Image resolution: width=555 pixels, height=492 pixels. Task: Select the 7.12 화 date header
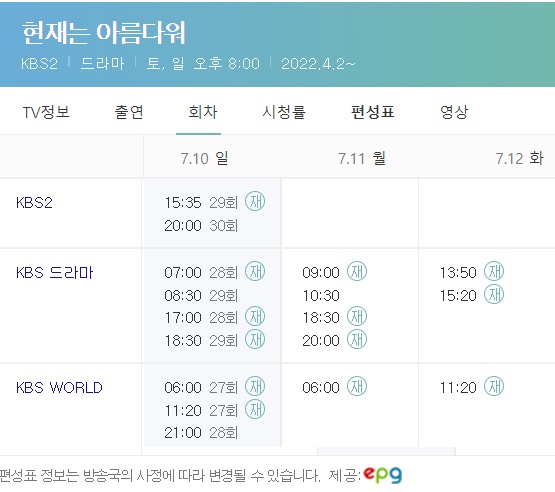[519, 158]
